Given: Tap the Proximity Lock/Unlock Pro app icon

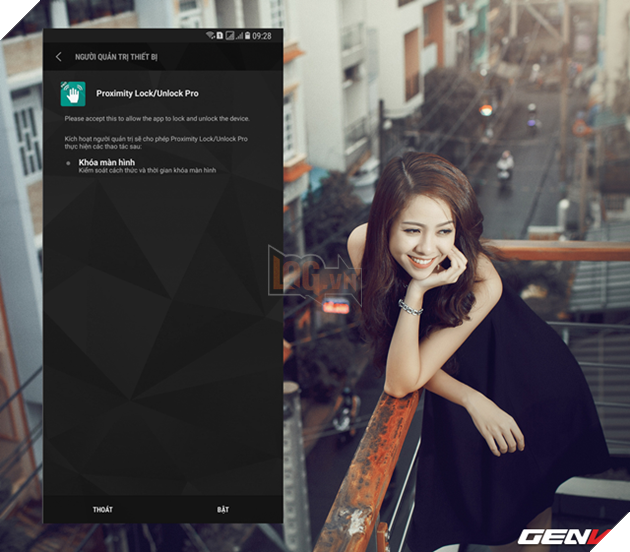Looking at the screenshot, I should (73, 94).
